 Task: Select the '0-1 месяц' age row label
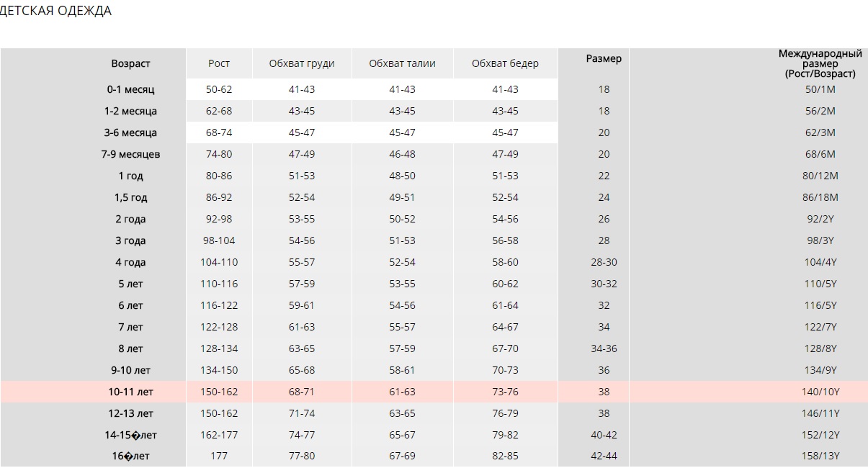130,89
